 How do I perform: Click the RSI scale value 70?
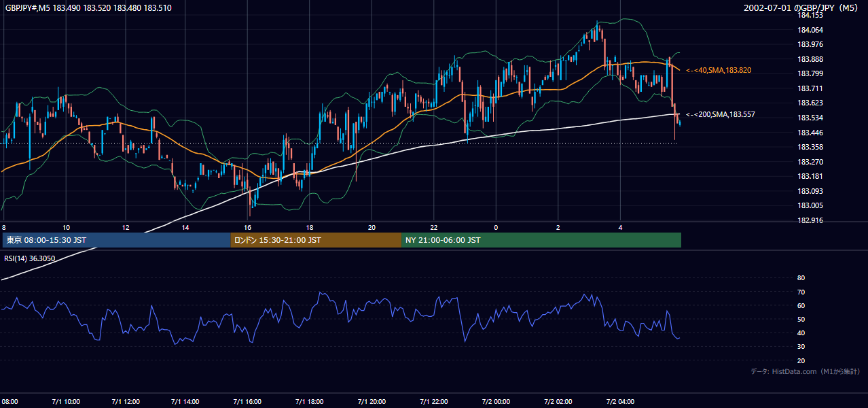(x=801, y=292)
